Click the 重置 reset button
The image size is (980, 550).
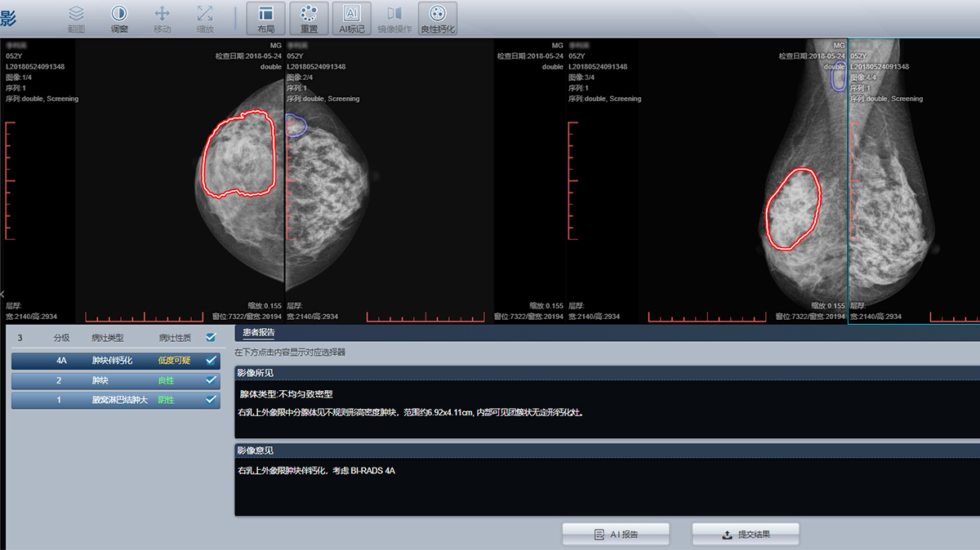(x=309, y=19)
